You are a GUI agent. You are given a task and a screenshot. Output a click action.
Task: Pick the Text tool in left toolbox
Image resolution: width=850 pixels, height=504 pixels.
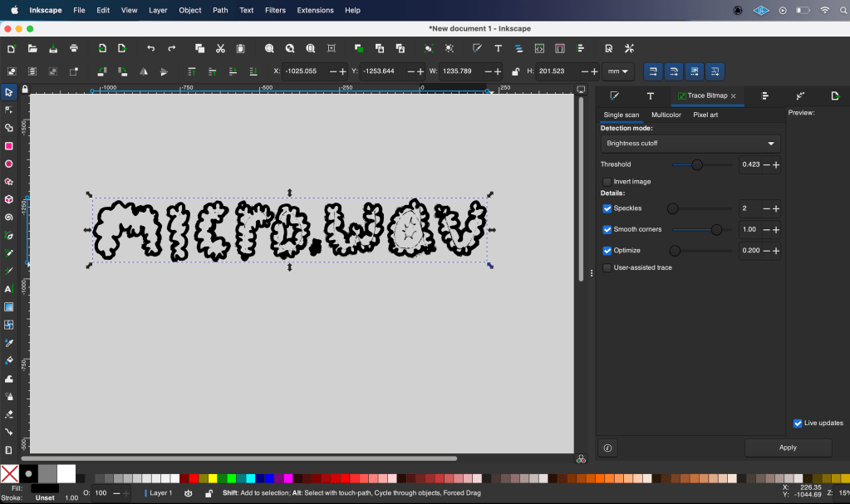[x=9, y=289]
